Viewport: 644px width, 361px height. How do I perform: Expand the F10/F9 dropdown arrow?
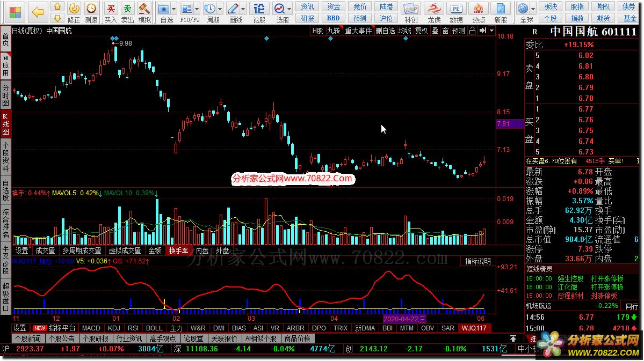tap(197, 9)
